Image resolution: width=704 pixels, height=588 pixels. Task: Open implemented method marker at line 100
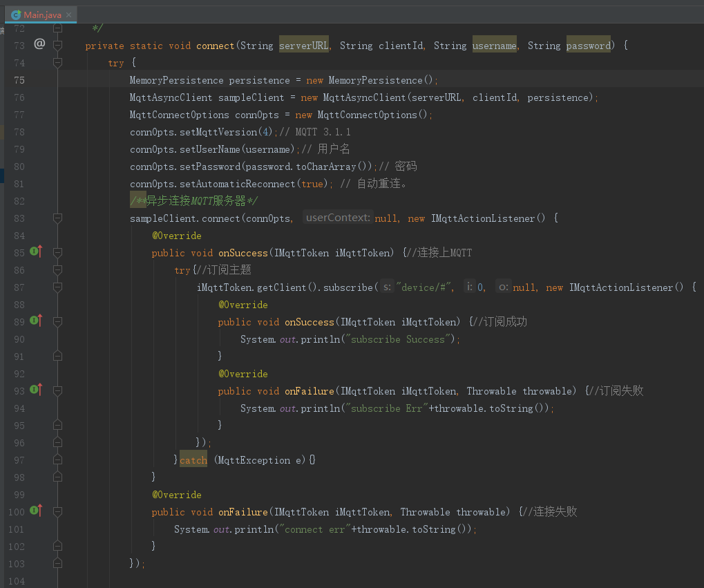[x=36, y=511]
